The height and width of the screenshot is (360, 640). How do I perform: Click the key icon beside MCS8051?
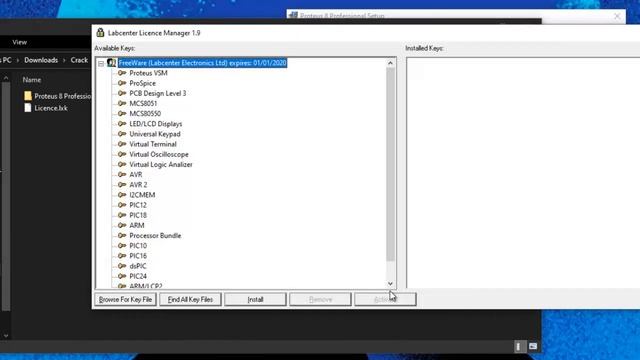pos(122,104)
